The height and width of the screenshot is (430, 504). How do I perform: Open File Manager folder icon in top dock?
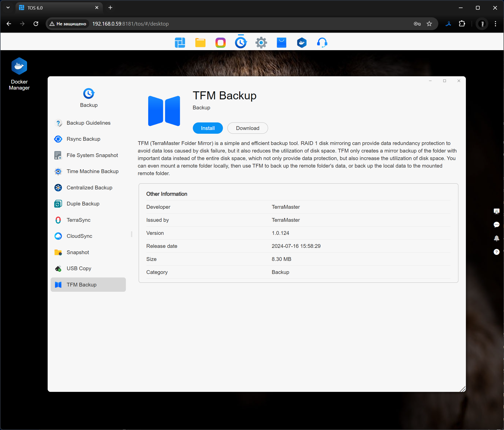tap(200, 43)
